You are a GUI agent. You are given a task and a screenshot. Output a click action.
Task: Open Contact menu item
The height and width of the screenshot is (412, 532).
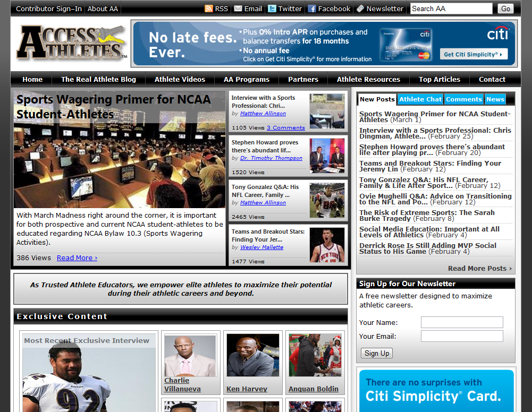[492, 79]
